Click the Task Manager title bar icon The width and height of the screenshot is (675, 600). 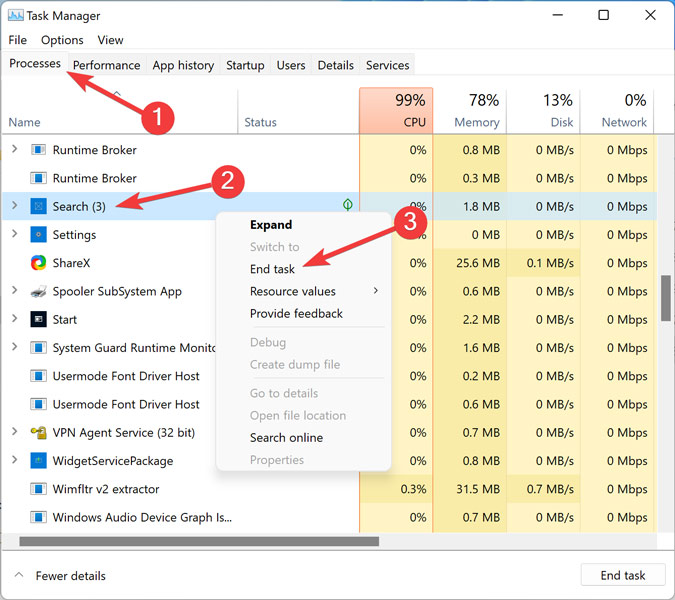15,15
